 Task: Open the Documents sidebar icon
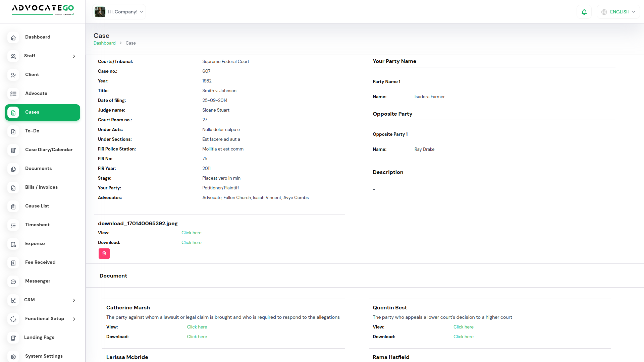pyautogui.click(x=13, y=169)
